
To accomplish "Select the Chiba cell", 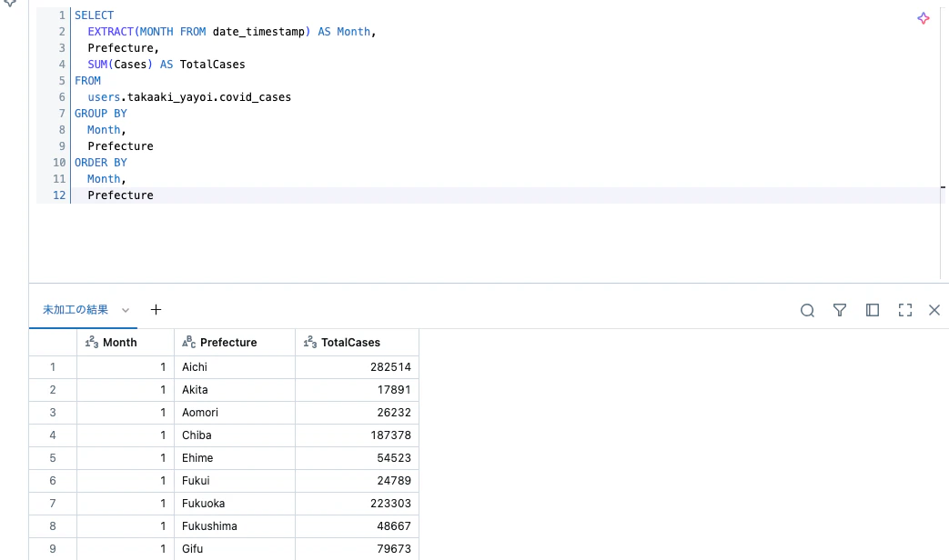I will point(234,435).
